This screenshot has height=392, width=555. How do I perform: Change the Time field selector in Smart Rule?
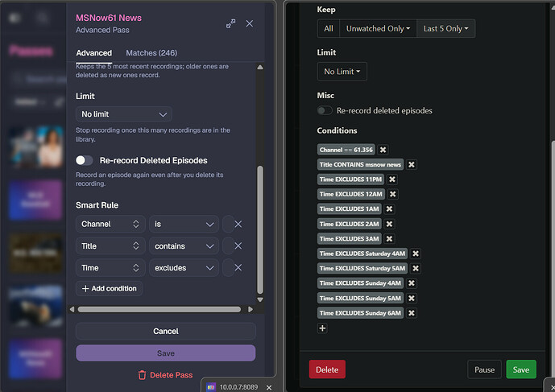click(x=110, y=268)
